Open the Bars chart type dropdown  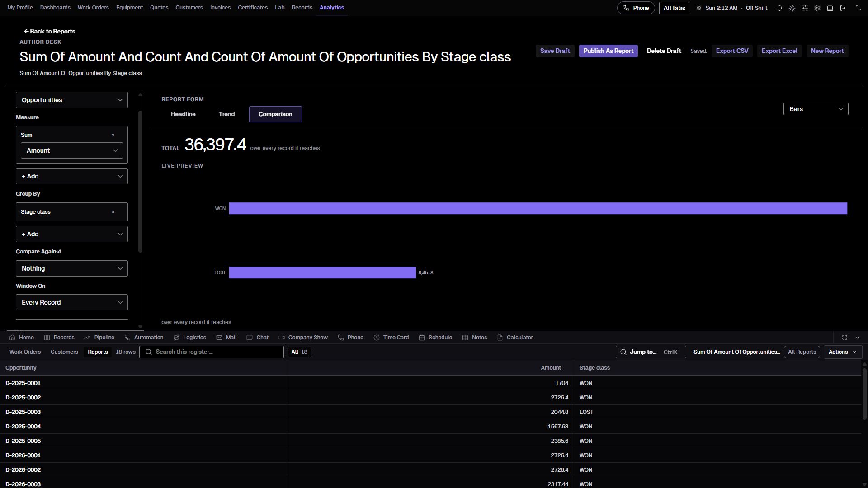[x=816, y=109]
